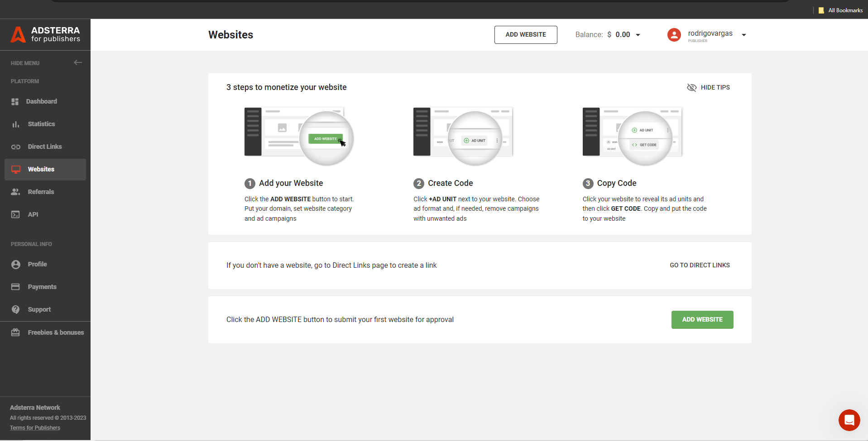Click the Add your Website illustration
The width and height of the screenshot is (868, 441).
pyautogui.click(x=299, y=136)
